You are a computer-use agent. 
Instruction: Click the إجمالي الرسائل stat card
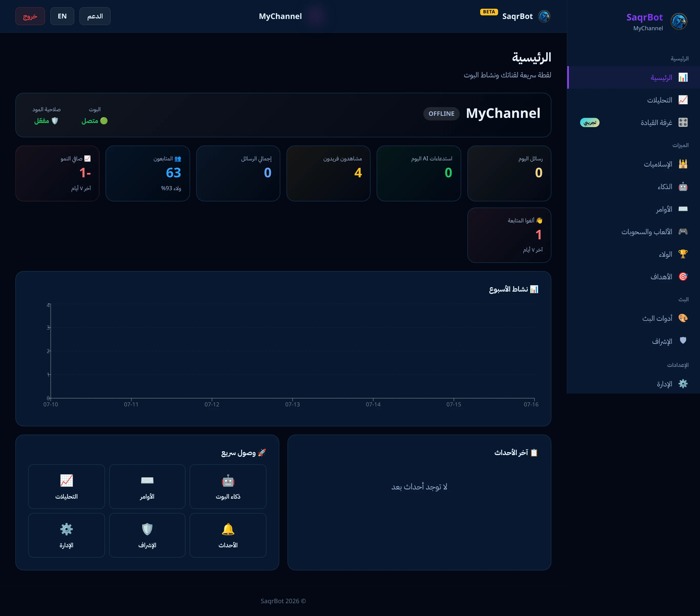click(238, 174)
